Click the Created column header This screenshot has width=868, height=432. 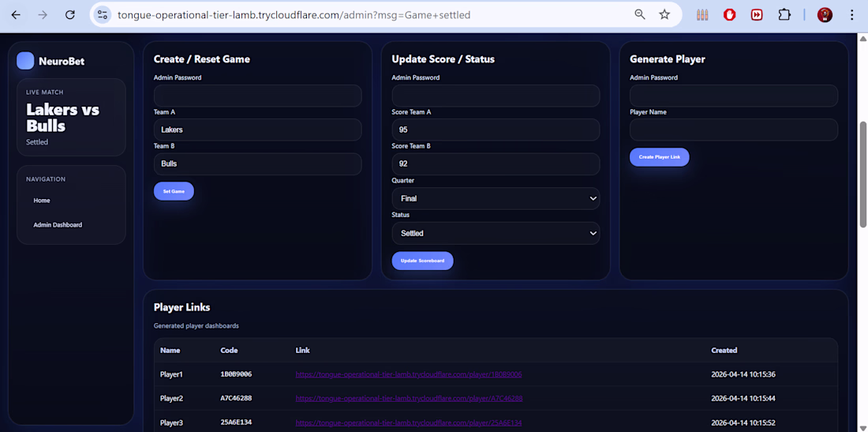pos(724,351)
